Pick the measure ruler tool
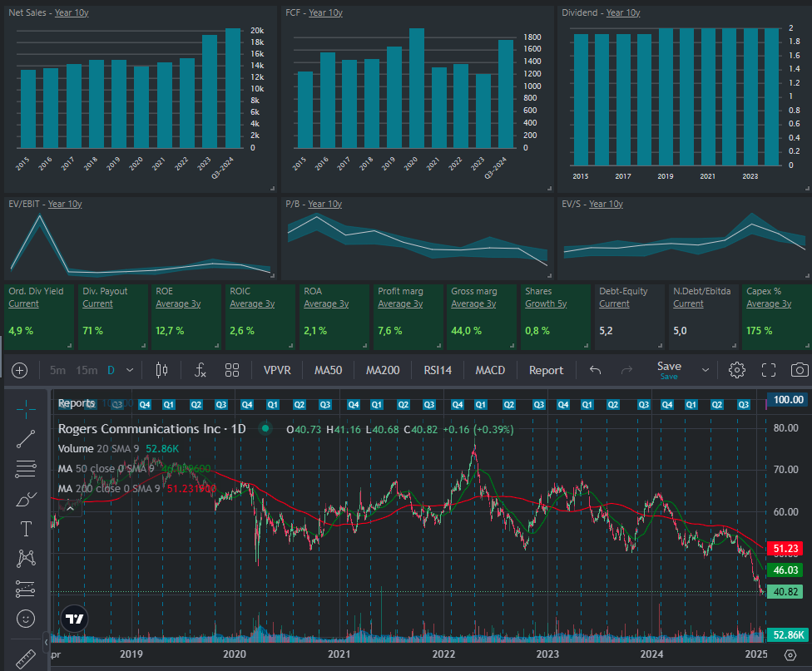 tap(26, 659)
